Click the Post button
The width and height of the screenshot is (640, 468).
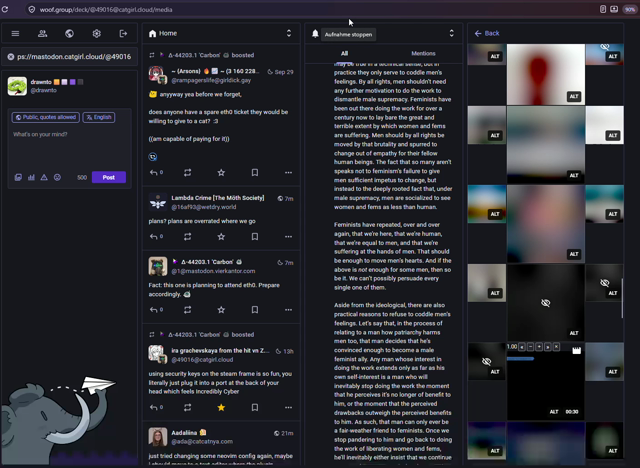109,177
